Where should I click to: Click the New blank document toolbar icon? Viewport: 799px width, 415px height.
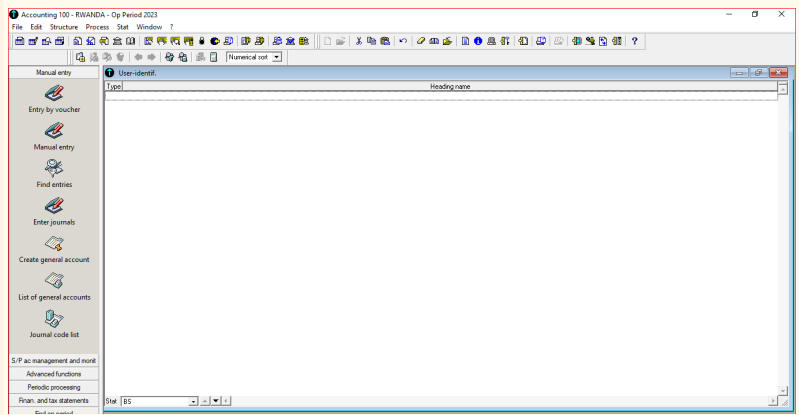pyautogui.click(x=327, y=41)
